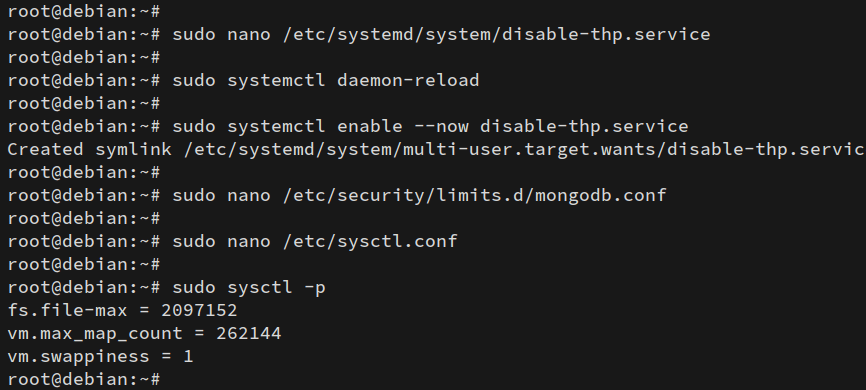
Task: Click the empty prompt below sysctl.conf command
Action: (x=84, y=265)
